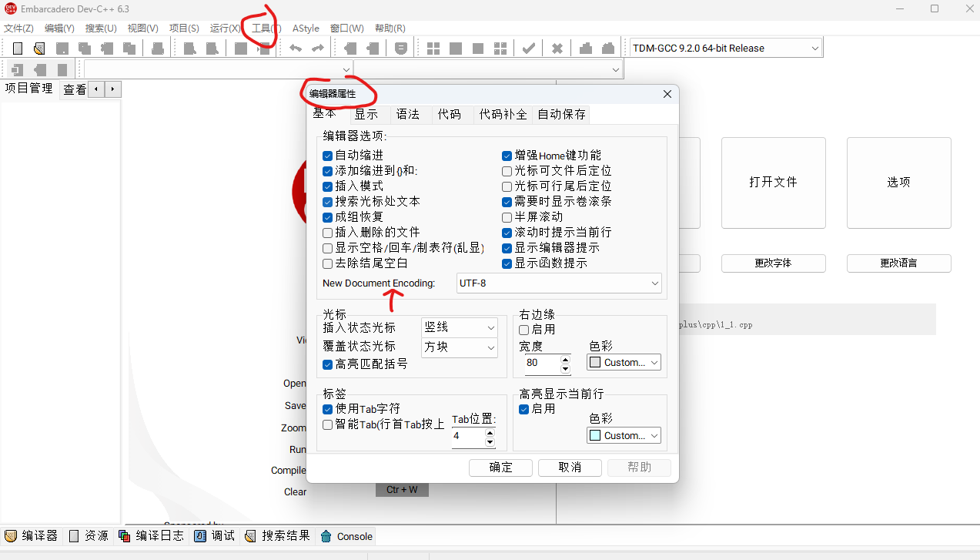Toggle the 高亮匹配括号 checkbox
Screen dimensions: 980x560
[328, 364]
